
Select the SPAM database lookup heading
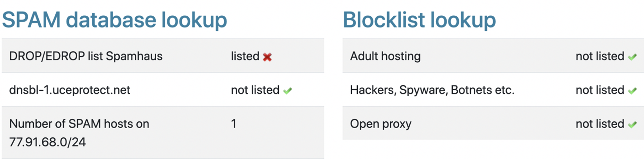pyautogui.click(x=115, y=20)
